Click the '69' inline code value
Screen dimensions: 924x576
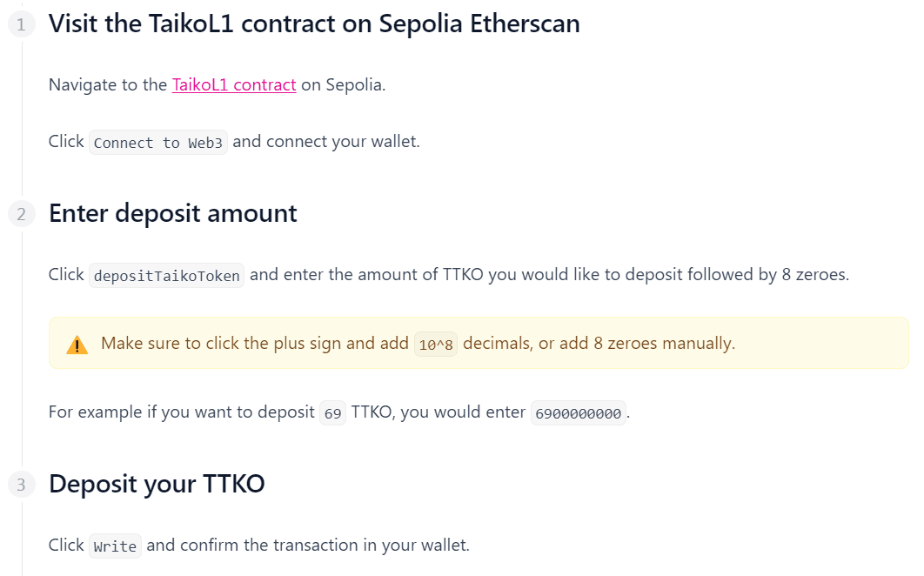[x=333, y=413]
